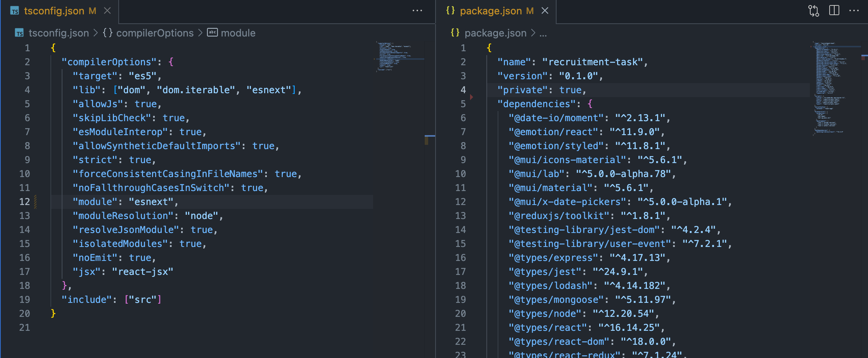Open More Actions menu in left editor group
Screen dimensions: 868x358
point(417,11)
